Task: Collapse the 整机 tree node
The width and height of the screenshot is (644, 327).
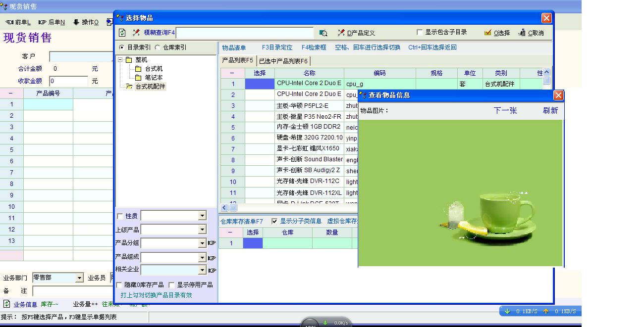Action: tap(120, 60)
